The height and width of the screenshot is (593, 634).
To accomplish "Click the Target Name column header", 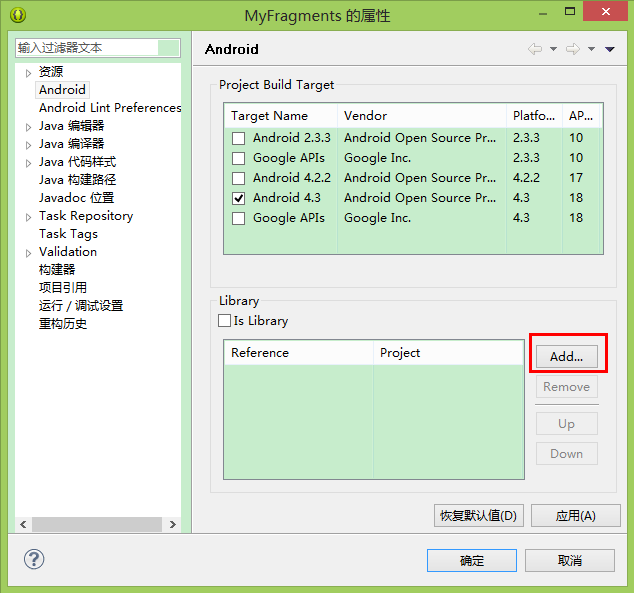I will [281, 116].
